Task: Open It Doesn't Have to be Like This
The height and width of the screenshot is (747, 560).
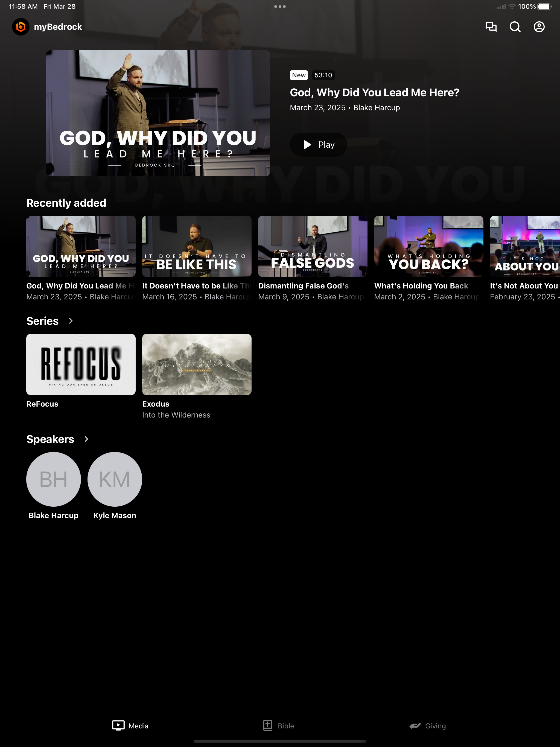Action: coord(197,246)
